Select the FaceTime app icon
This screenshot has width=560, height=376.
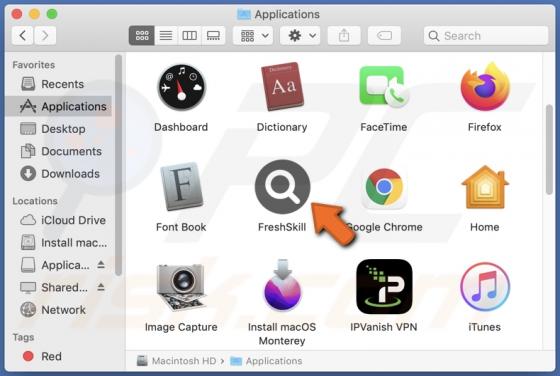384,86
